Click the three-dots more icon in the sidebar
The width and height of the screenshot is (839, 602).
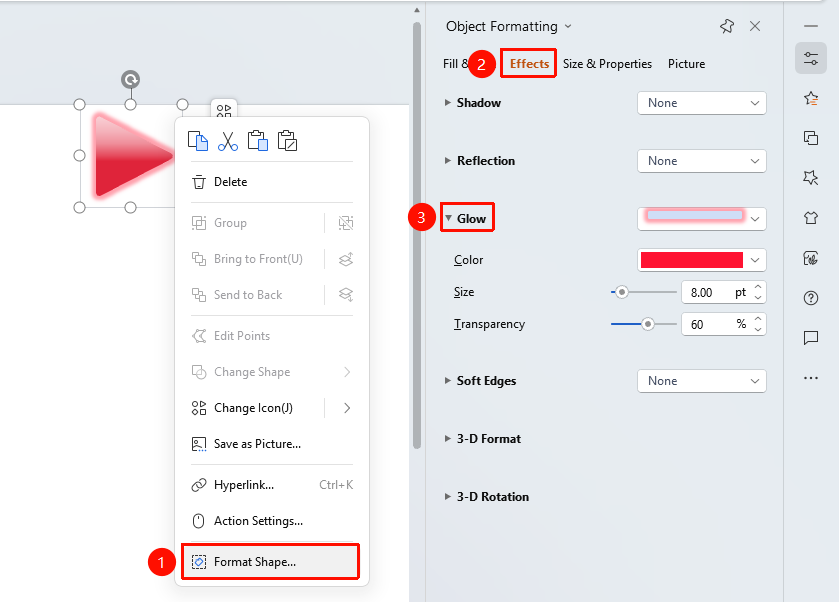(811, 378)
